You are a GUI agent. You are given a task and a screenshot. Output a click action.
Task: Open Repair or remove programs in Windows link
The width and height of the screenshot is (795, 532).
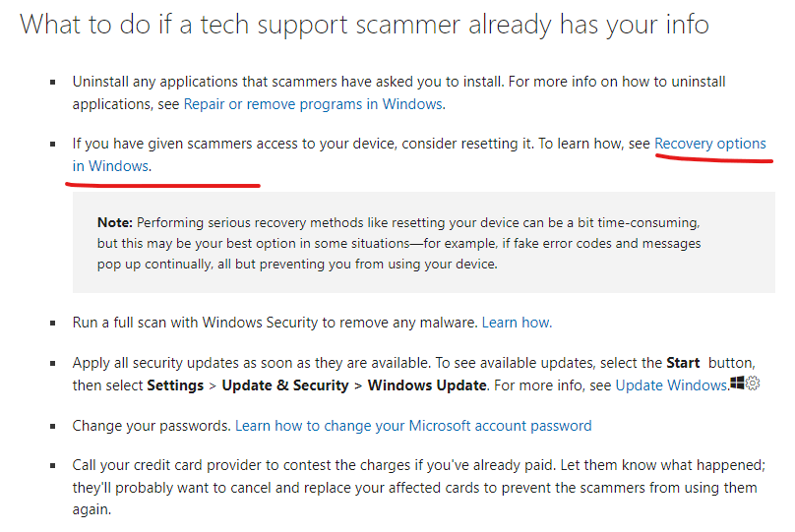(313, 104)
